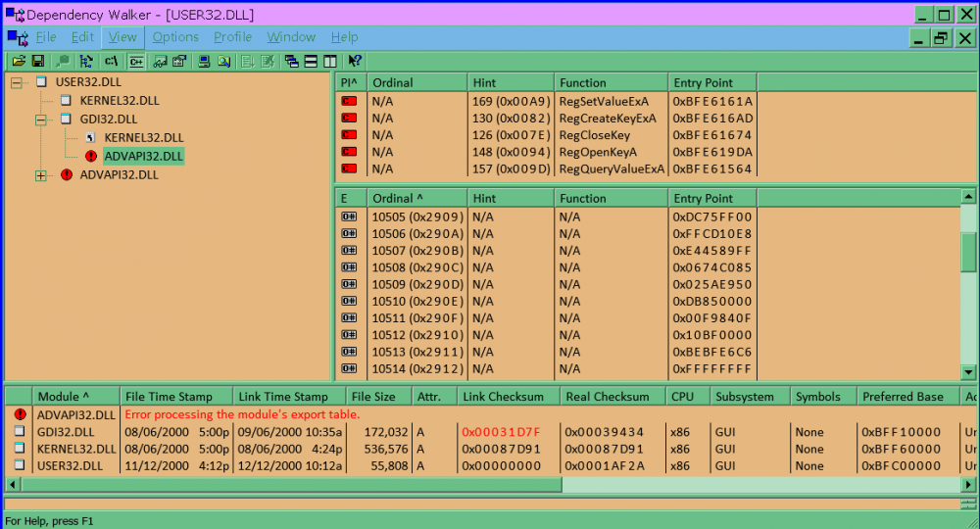Toggle Undecorate C++ Functions button

(x=136, y=61)
